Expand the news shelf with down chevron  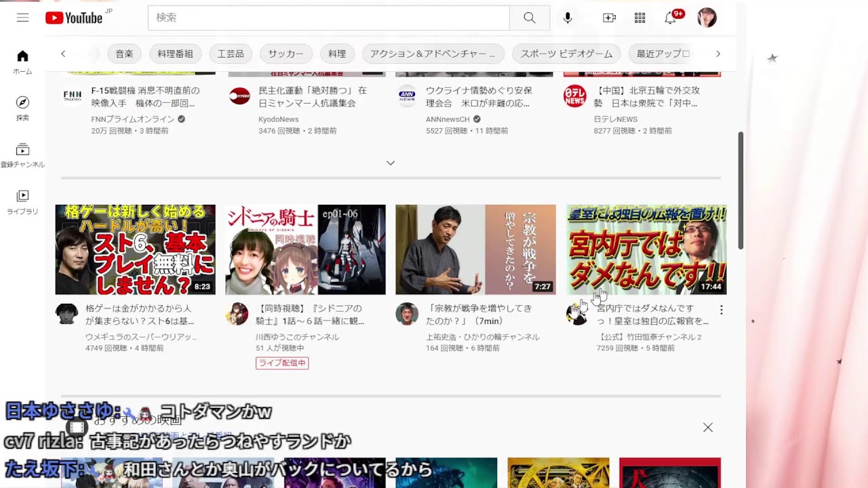point(391,163)
